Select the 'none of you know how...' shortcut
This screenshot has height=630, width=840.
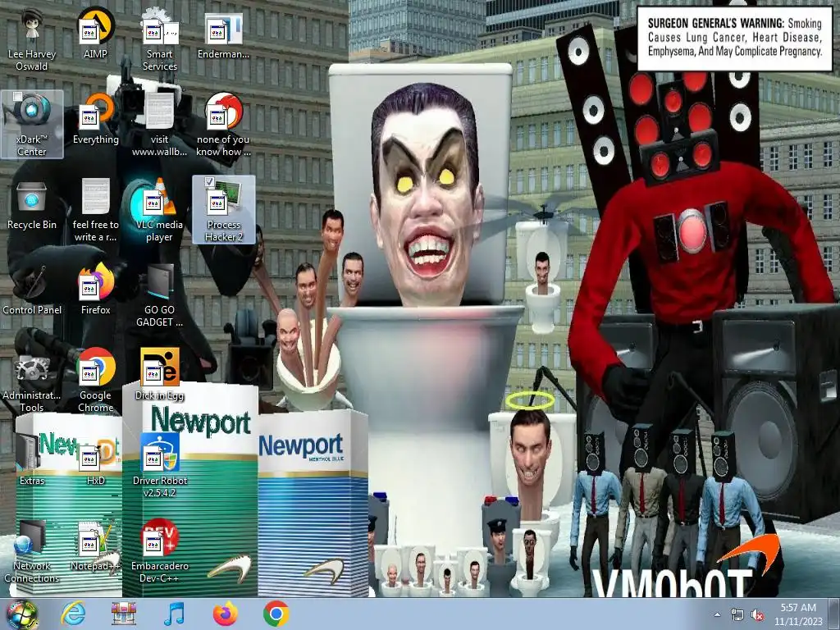pyautogui.click(x=223, y=125)
